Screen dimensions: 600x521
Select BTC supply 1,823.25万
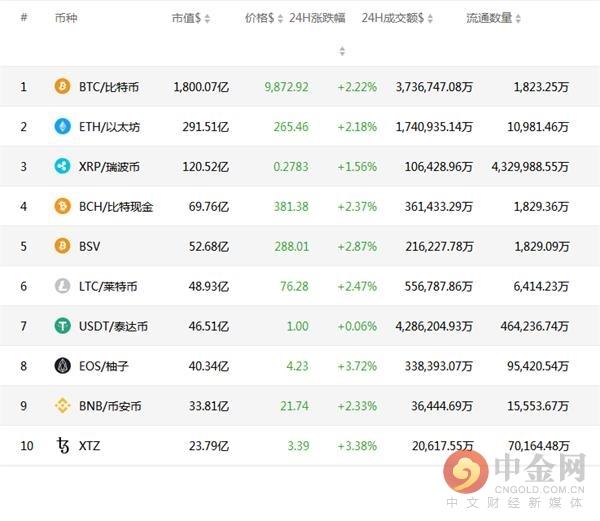[541, 87]
